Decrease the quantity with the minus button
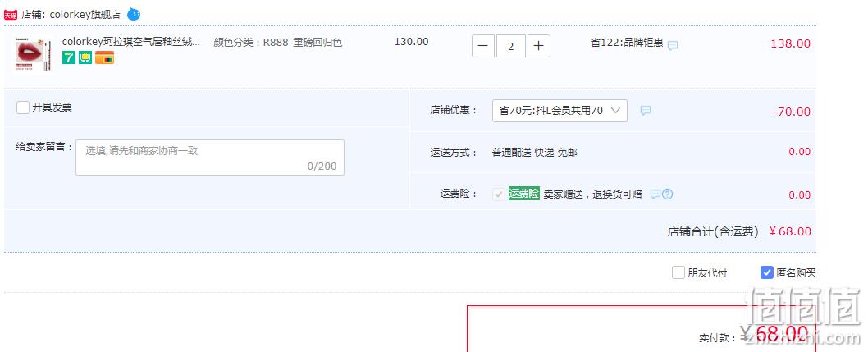Viewport: 868px width, 352px height. point(483,46)
